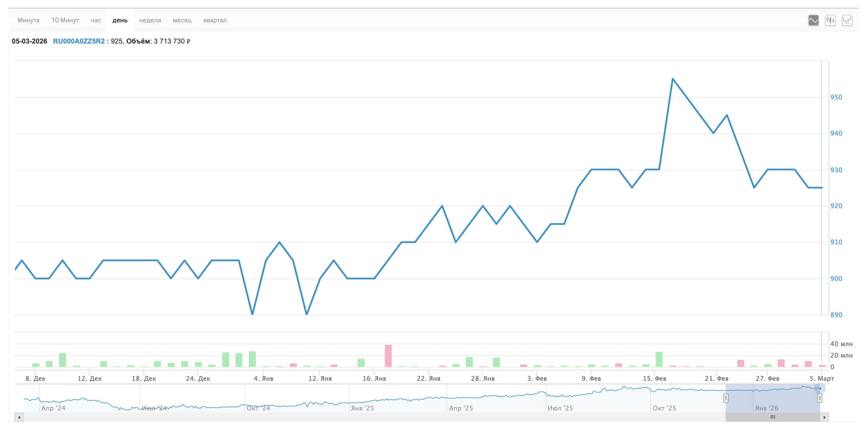Choose the квартал timeframe

215,20
